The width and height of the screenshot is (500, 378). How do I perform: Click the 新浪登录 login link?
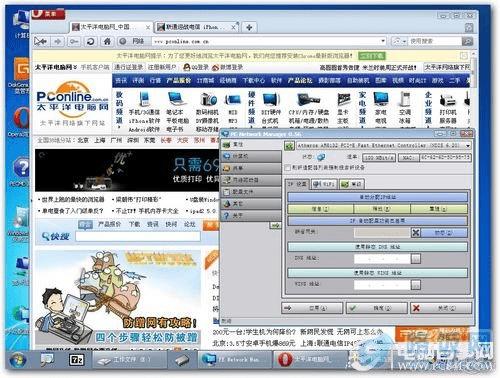pos(227,67)
